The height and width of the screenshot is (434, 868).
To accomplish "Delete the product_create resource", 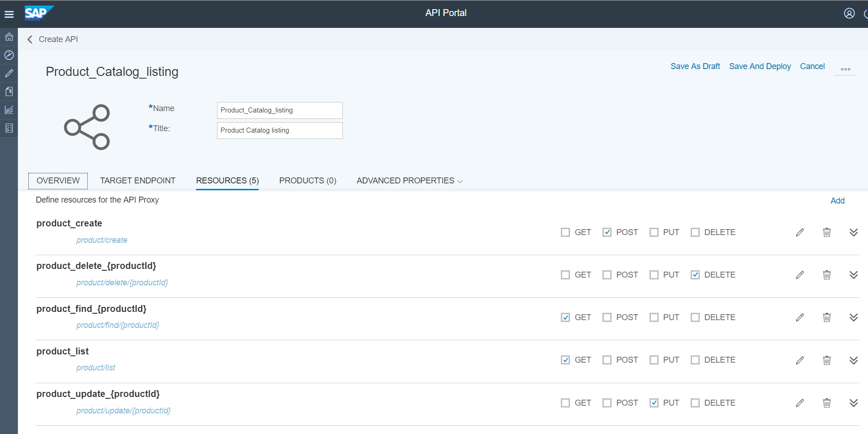I will [826, 232].
